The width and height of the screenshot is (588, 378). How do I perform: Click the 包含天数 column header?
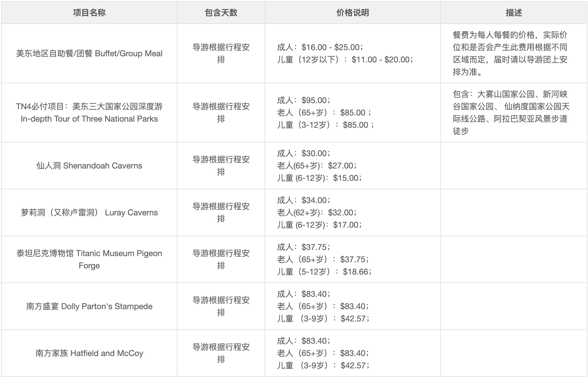(221, 13)
